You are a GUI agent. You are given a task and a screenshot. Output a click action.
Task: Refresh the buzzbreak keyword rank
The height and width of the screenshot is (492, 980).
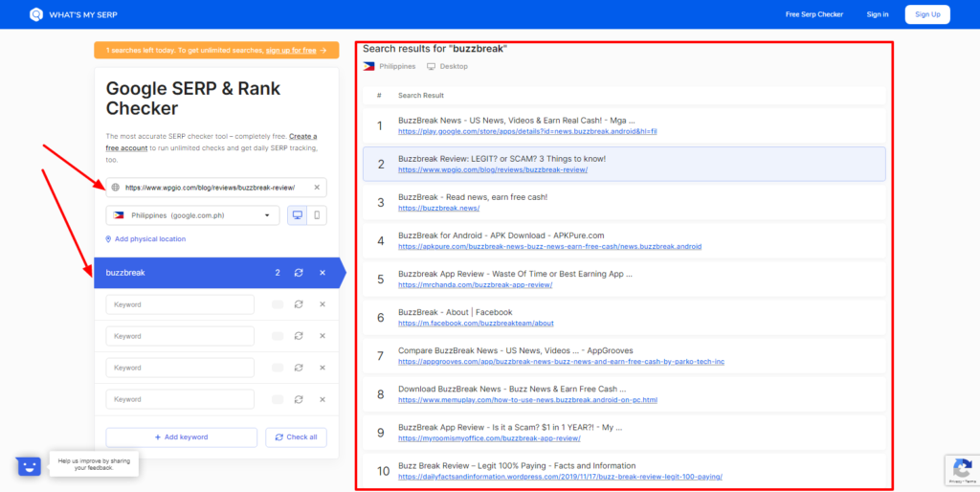pyautogui.click(x=299, y=273)
